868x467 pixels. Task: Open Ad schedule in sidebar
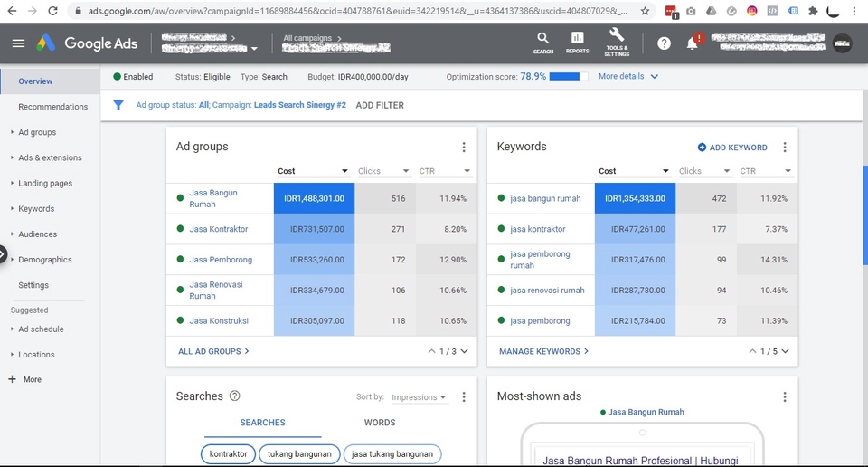point(41,329)
